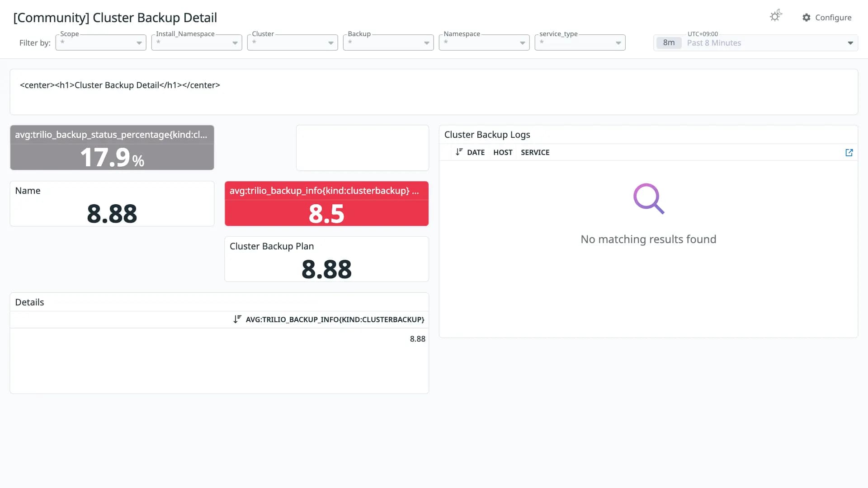Expand the Namespace filter dropdown
The image size is (868, 488).
point(484,42)
